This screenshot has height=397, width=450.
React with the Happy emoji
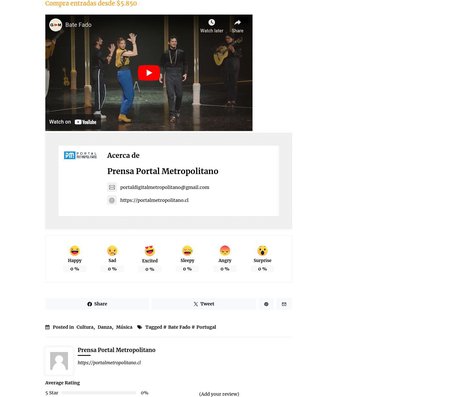75,251
